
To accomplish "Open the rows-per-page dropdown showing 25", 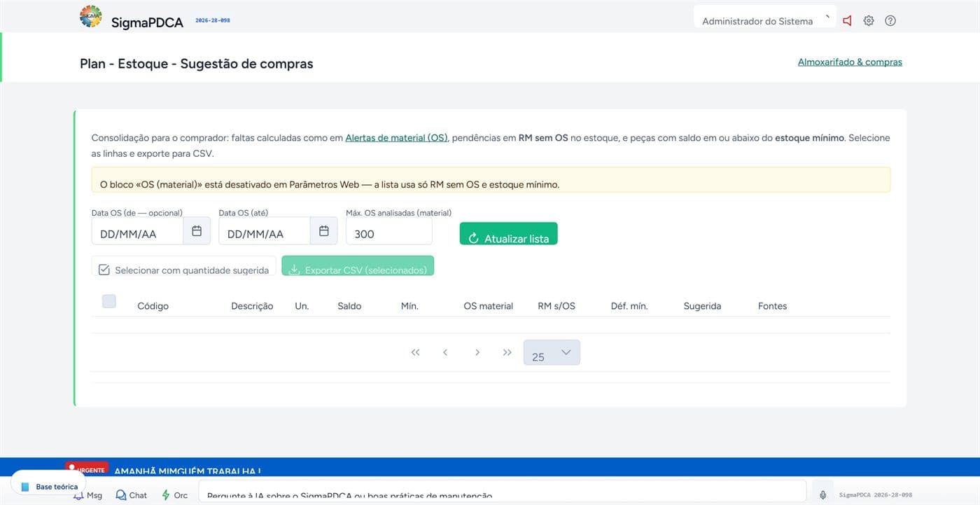I will (x=552, y=352).
